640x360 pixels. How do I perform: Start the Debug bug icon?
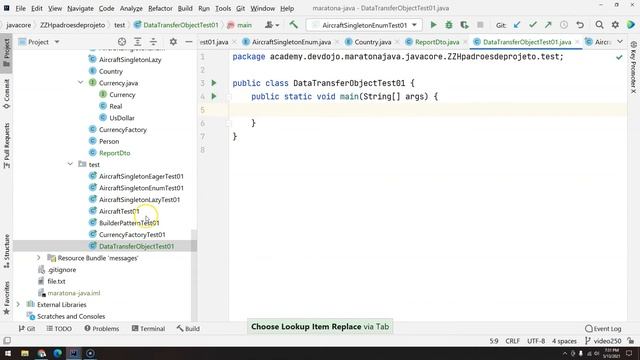449,25
